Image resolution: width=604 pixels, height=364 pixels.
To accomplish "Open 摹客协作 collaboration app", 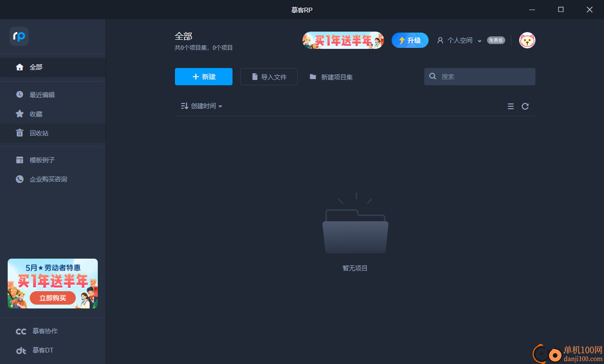I will point(53,331).
